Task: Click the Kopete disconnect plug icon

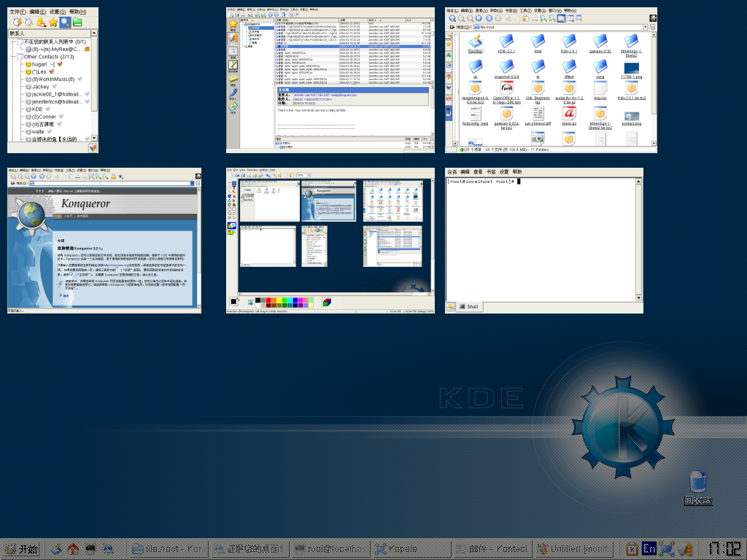Action: click(29, 23)
